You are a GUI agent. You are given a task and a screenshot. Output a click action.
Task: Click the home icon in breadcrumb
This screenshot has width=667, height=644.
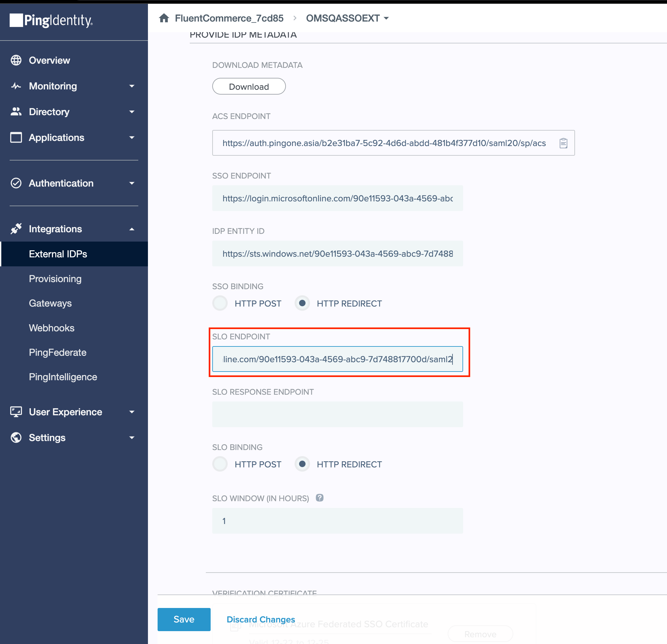pos(164,18)
